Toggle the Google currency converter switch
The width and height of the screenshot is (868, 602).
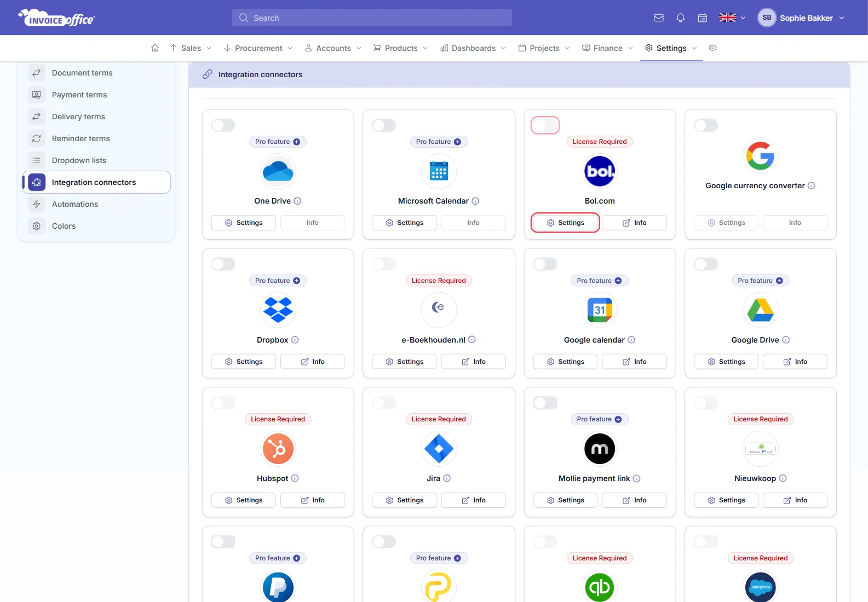(x=706, y=125)
